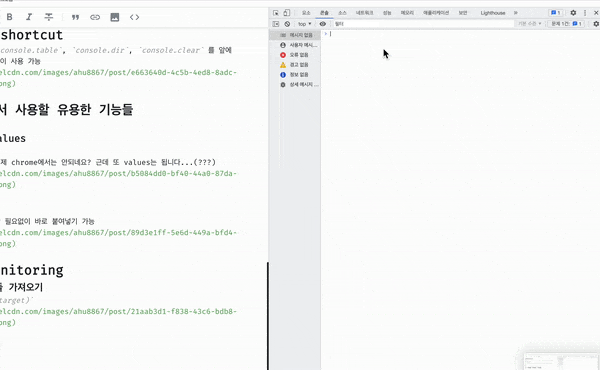Image resolution: width=600 pixels, height=370 pixels.
Task: Click the image URL containing 21aab3d1-f838-43c6-bdb8
Action: pos(118,311)
